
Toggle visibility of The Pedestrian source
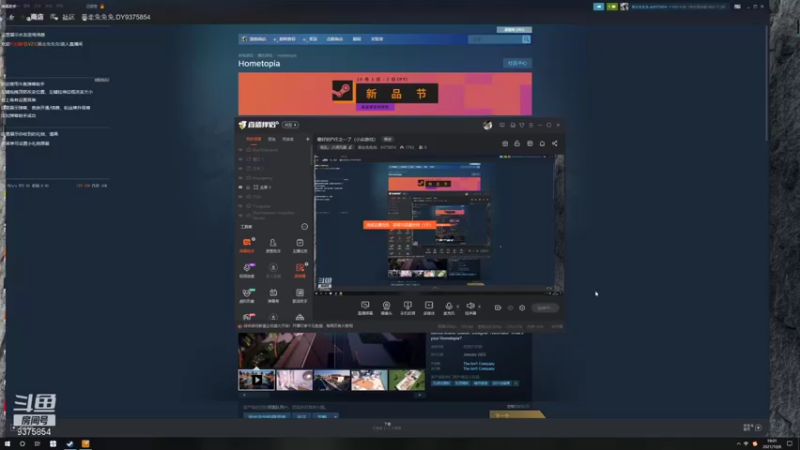[241, 215]
